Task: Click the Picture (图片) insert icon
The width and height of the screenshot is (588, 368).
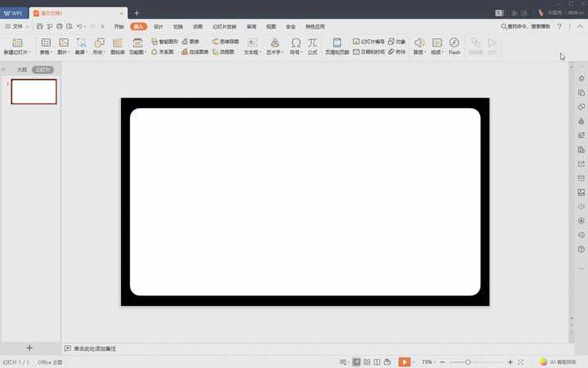Action: [x=64, y=43]
